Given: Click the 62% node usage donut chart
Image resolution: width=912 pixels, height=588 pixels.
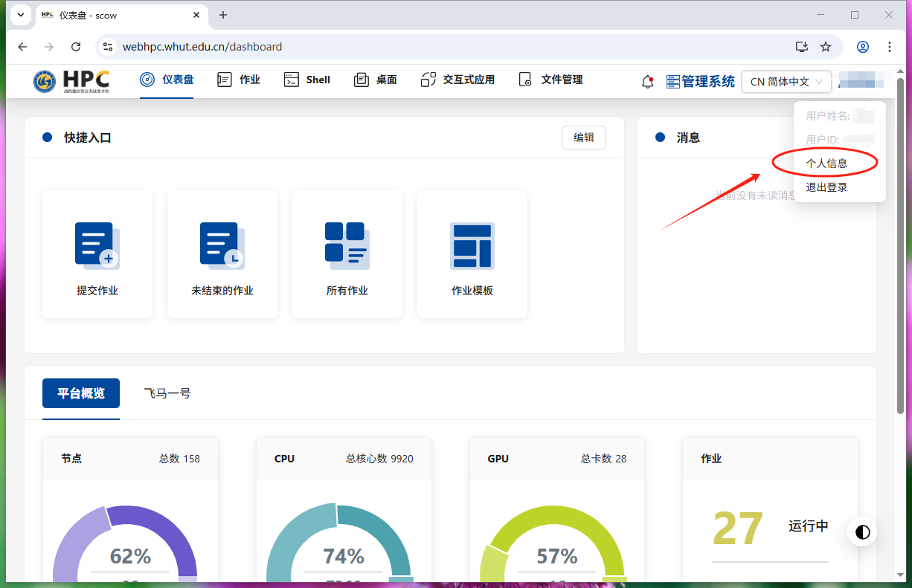Looking at the screenshot, I should click(125, 543).
